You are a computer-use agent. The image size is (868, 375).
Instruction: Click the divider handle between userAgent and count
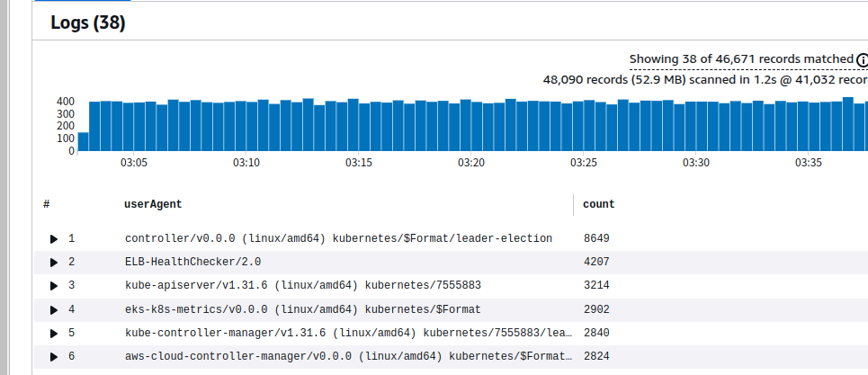(x=574, y=205)
